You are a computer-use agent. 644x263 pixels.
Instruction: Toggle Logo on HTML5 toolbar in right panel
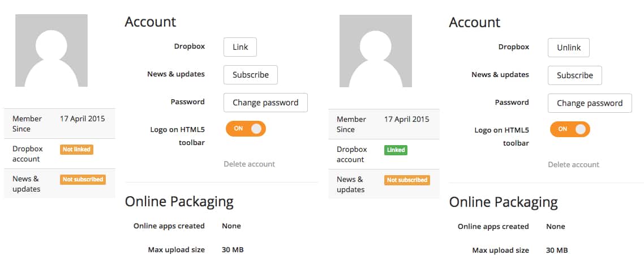coord(570,129)
